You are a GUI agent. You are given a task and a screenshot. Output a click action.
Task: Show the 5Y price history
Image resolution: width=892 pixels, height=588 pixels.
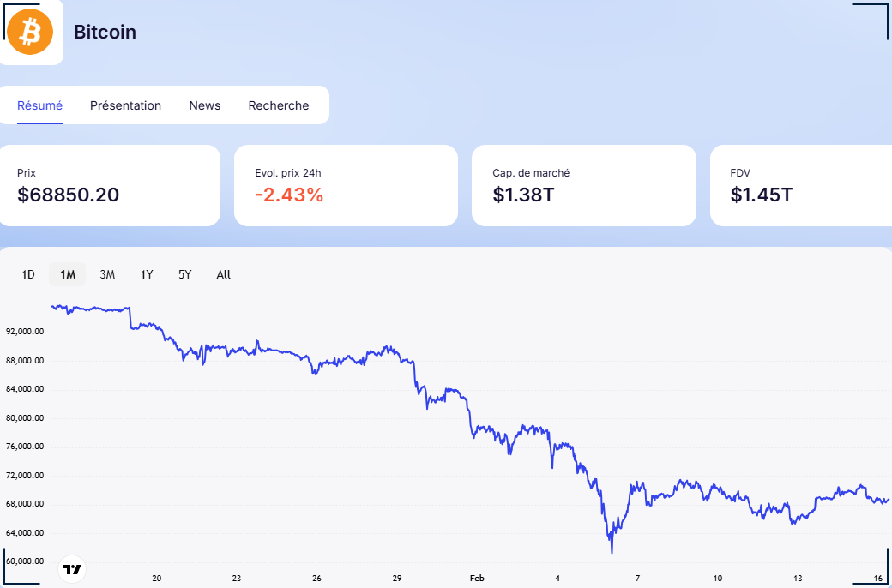184,274
